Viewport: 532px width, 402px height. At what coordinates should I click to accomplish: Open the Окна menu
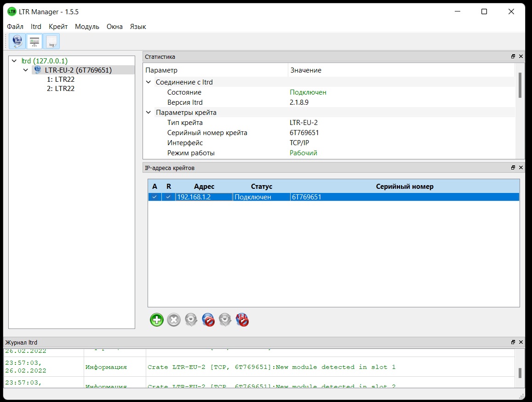coord(114,27)
